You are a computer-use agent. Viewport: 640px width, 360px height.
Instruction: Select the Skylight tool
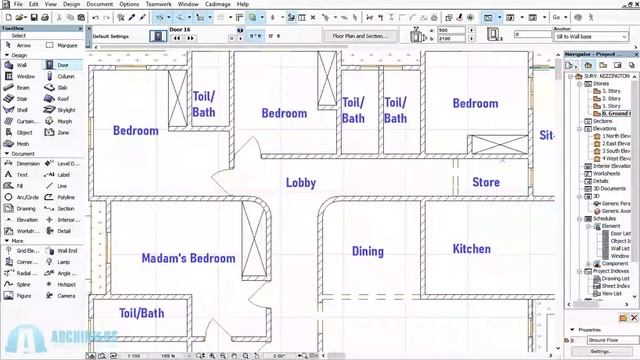(60, 110)
